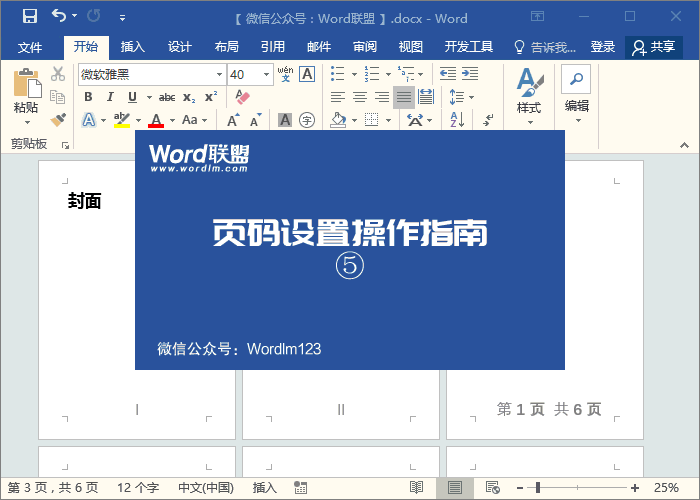
Task: Open the 剪贴板 dialog launcher
Action: (66, 145)
